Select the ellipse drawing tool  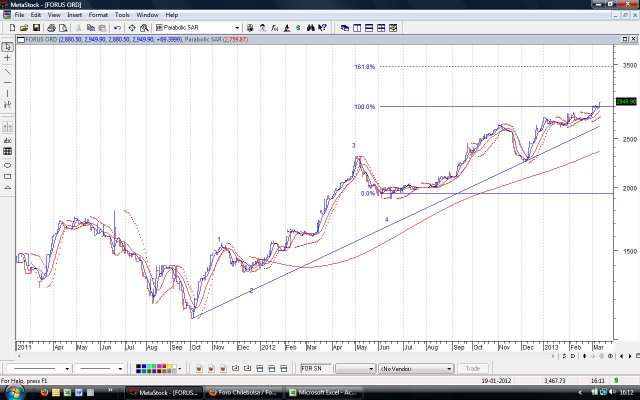tap(8, 164)
